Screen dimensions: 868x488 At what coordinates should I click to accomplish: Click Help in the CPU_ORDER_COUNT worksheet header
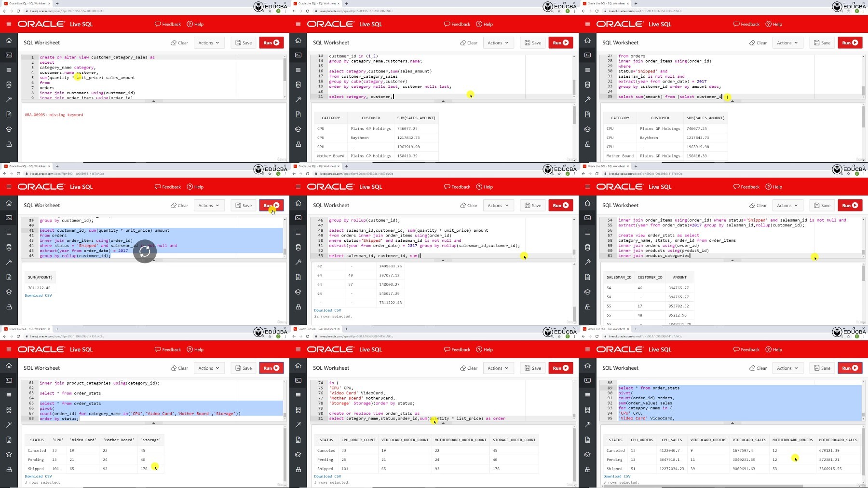coord(485,349)
